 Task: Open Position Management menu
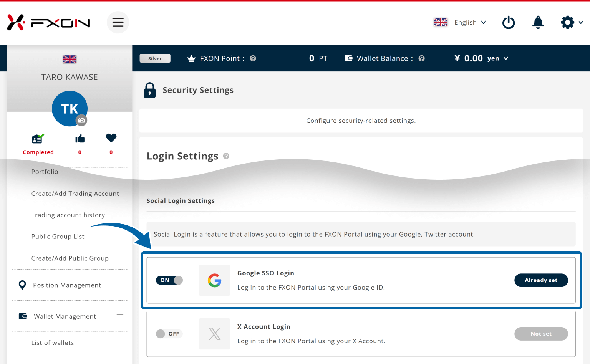[67, 285]
